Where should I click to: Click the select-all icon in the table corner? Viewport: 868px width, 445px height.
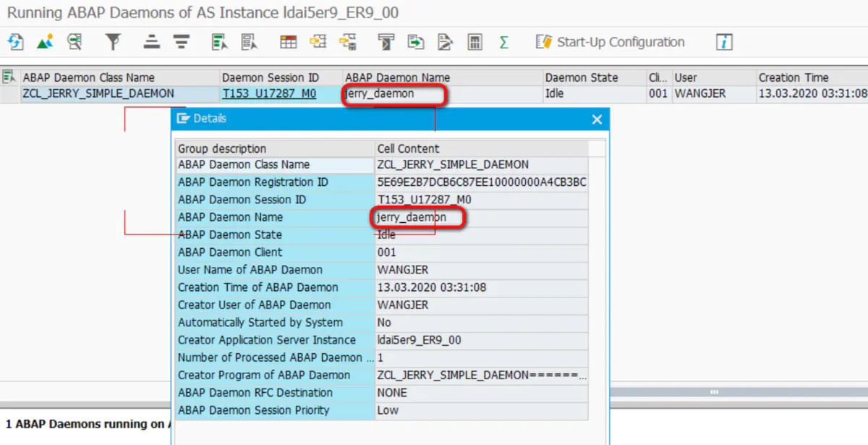(x=9, y=77)
